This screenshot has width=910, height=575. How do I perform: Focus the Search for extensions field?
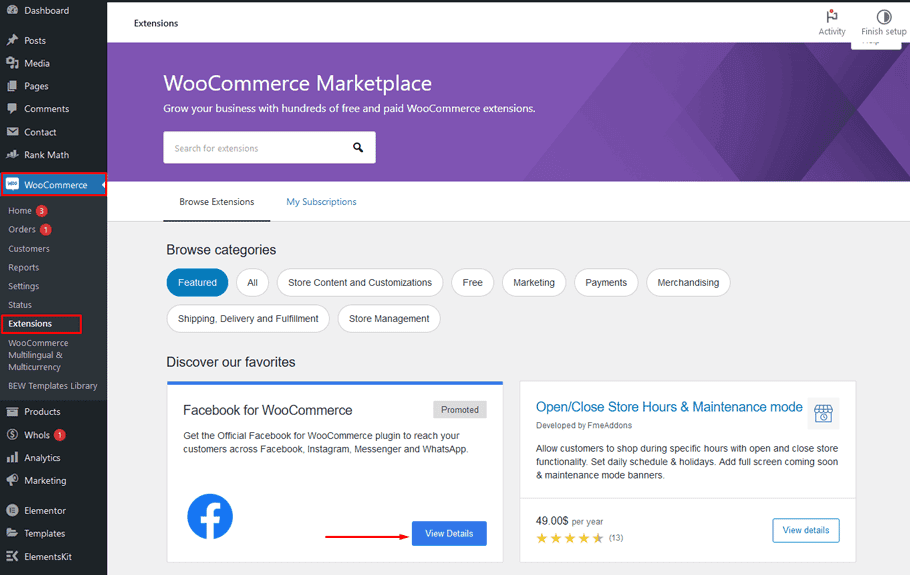click(x=269, y=147)
